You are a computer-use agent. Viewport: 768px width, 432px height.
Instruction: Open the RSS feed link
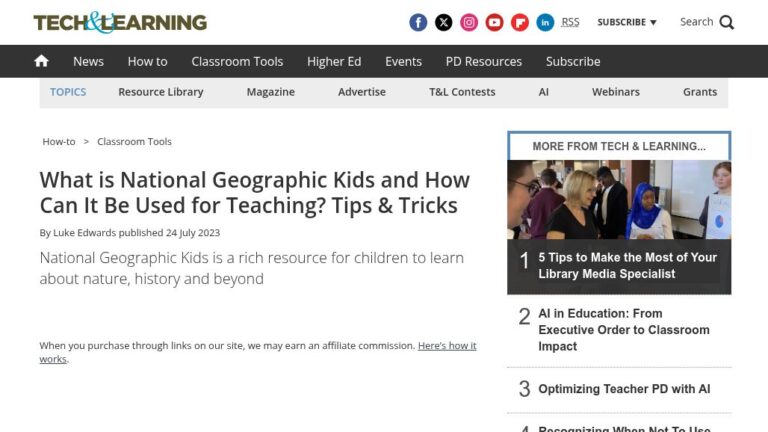click(570, 22)
